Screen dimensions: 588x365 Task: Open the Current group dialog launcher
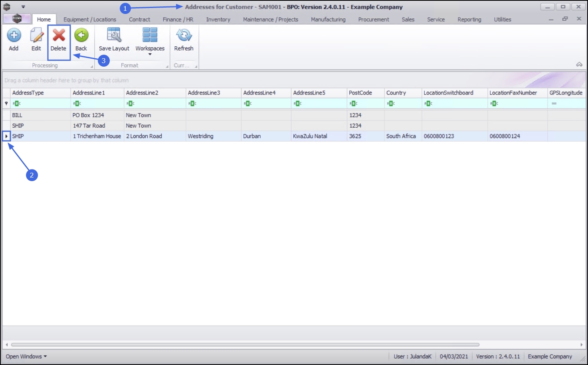(196, 67)
